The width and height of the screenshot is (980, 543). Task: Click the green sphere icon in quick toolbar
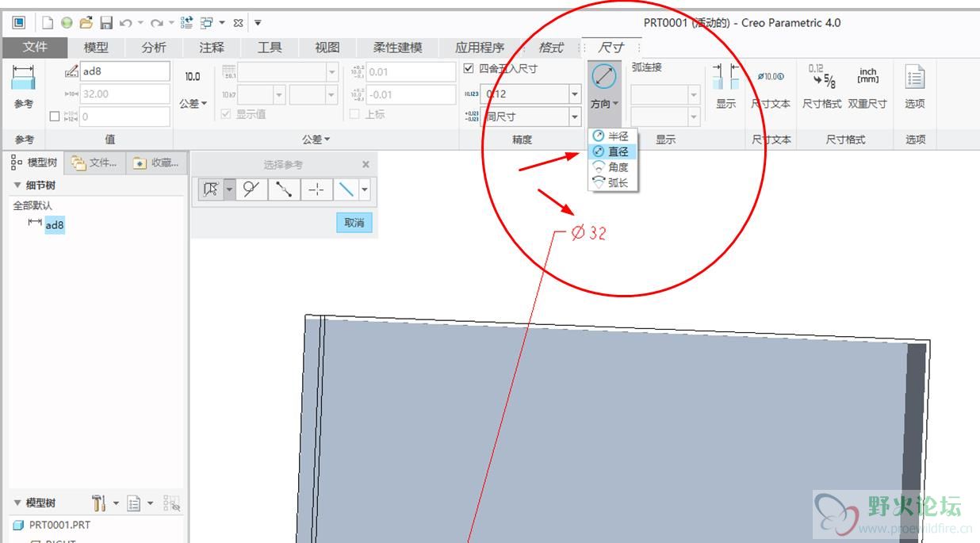(x=67, y=23)
